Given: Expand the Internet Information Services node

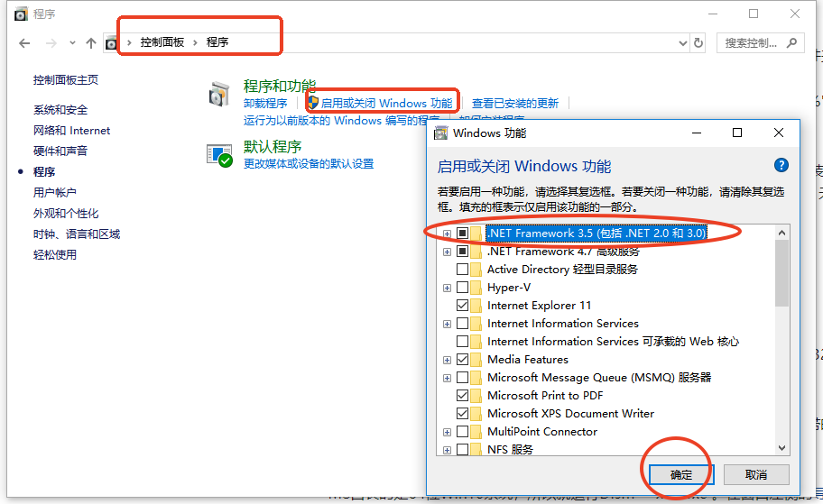Looking at the screenshot, I should [x=447, y=324].
